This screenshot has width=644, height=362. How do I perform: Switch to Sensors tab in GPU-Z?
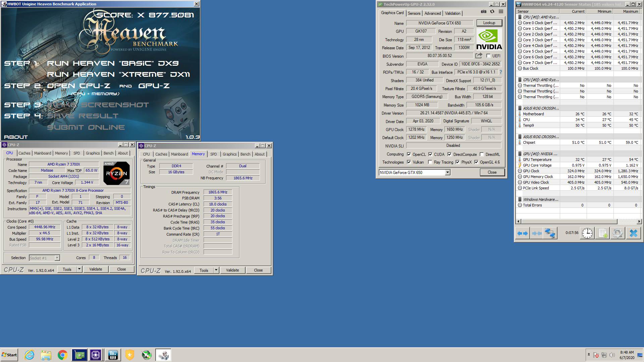tap(414, 13)
